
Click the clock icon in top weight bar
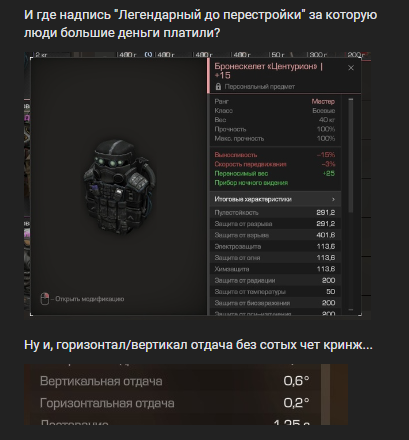point(148,54)
